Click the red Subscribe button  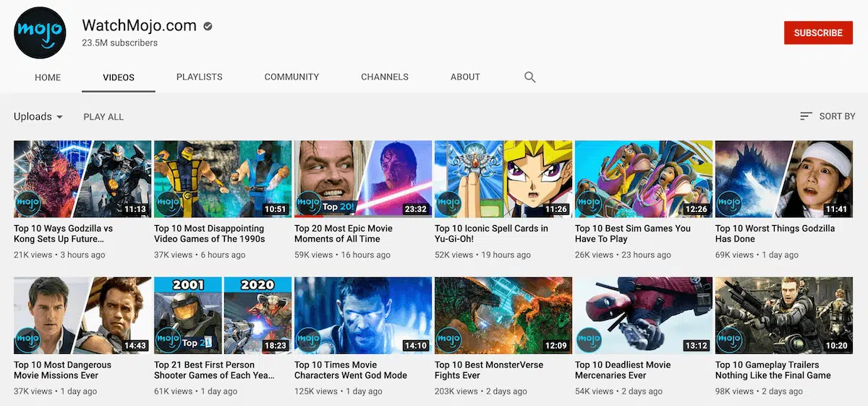pyautogui.click(x=818, y=33)
